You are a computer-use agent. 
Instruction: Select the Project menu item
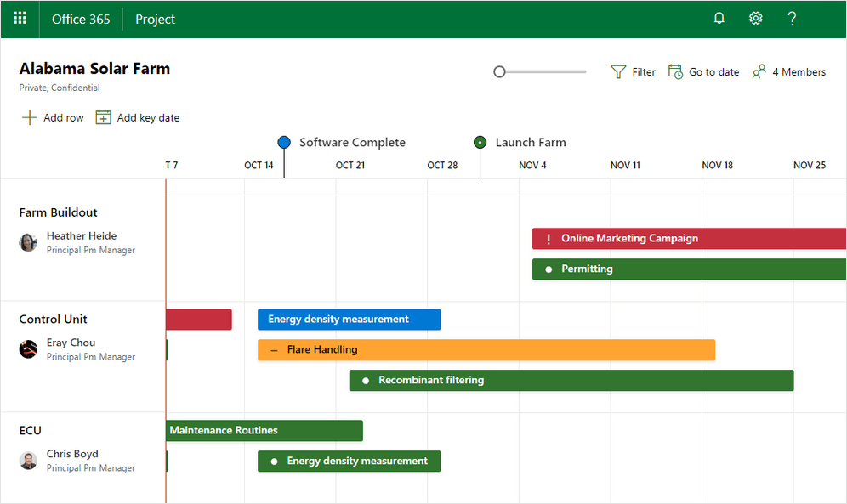point(155,18)
